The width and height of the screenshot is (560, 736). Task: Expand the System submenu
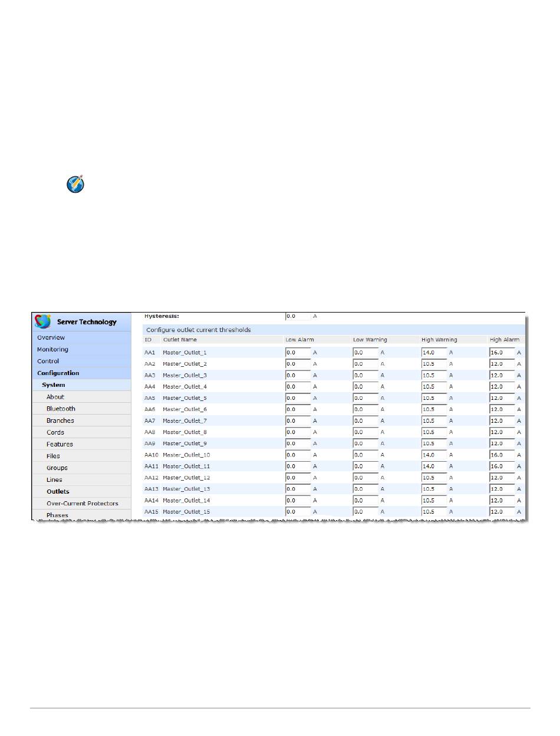pyautogui.click(x=83, y=385)
